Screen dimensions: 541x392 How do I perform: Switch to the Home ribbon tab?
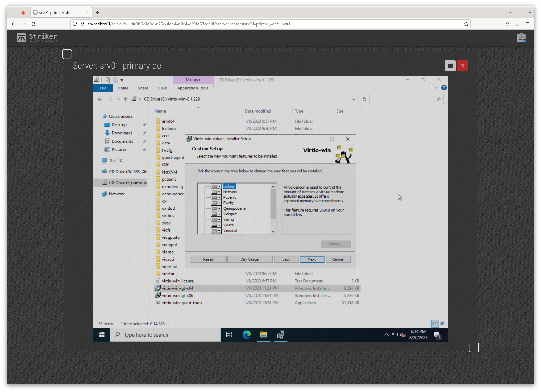[123, 88]
